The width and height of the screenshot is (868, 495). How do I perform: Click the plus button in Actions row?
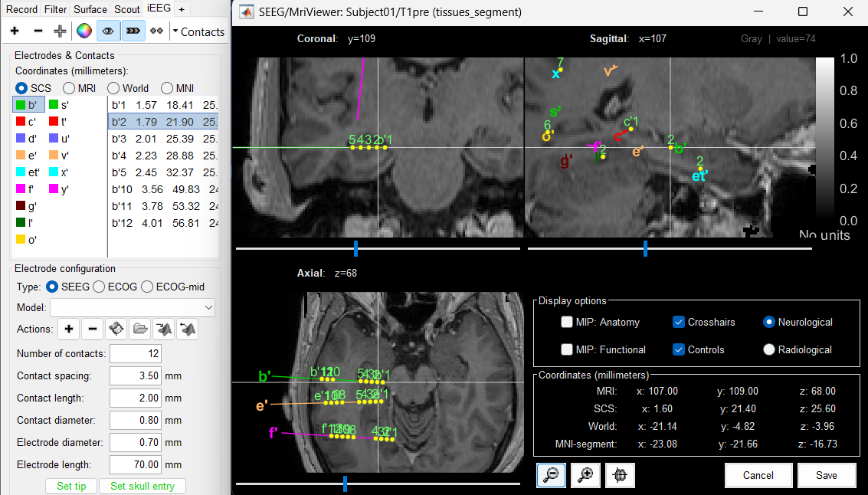coord(69,329)
